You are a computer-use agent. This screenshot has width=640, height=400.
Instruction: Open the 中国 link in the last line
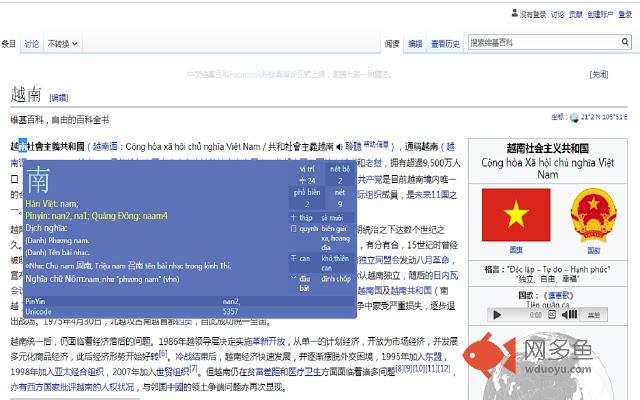point(175,387)
